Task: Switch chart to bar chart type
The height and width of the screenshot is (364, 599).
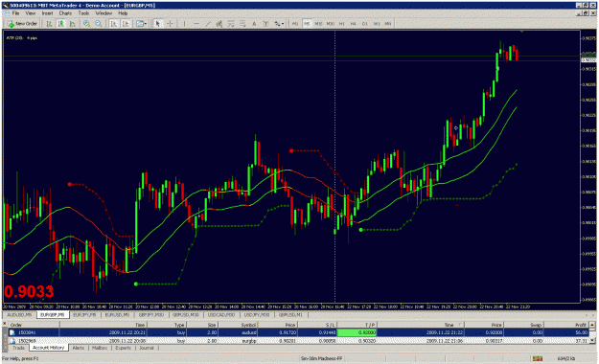Action: coord(49,24)
